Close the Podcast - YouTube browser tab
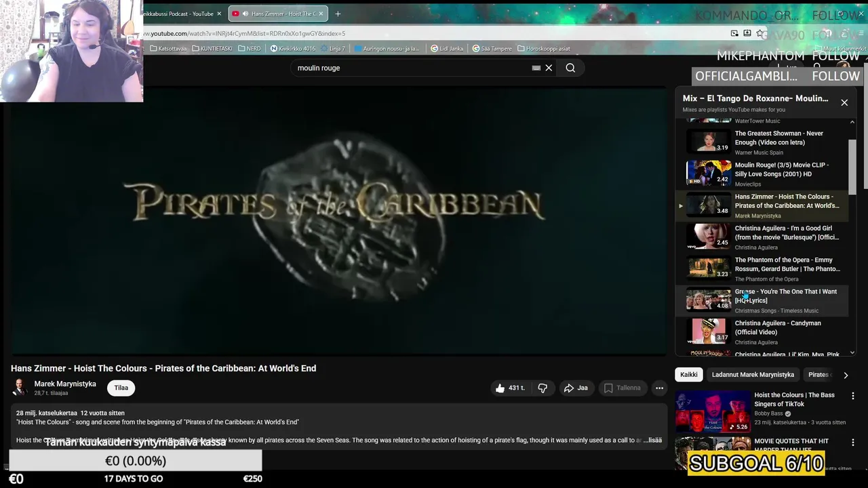Image resolution: width=868 pixels, height=488 pixels. (219, 14)
